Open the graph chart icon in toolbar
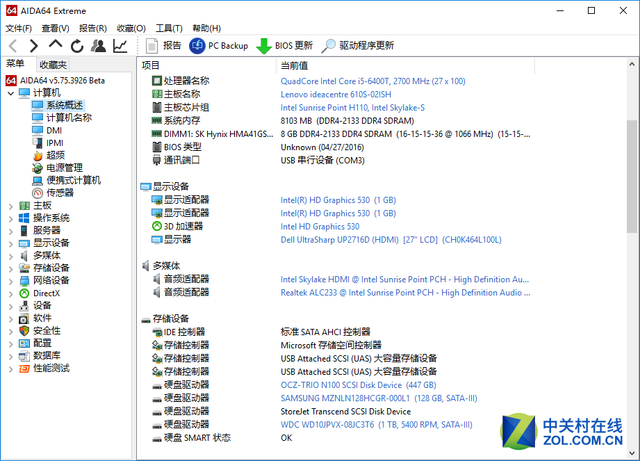 120,46
